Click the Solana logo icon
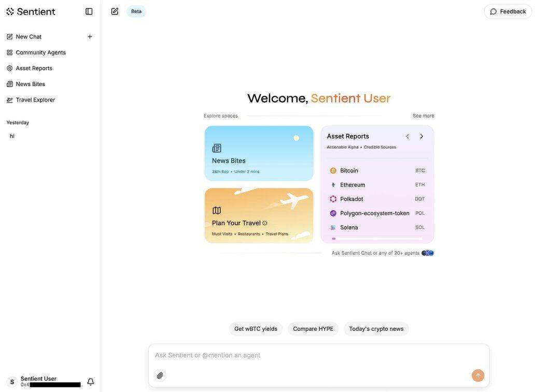Screen dimensions: 535x392 pos(333,227)
